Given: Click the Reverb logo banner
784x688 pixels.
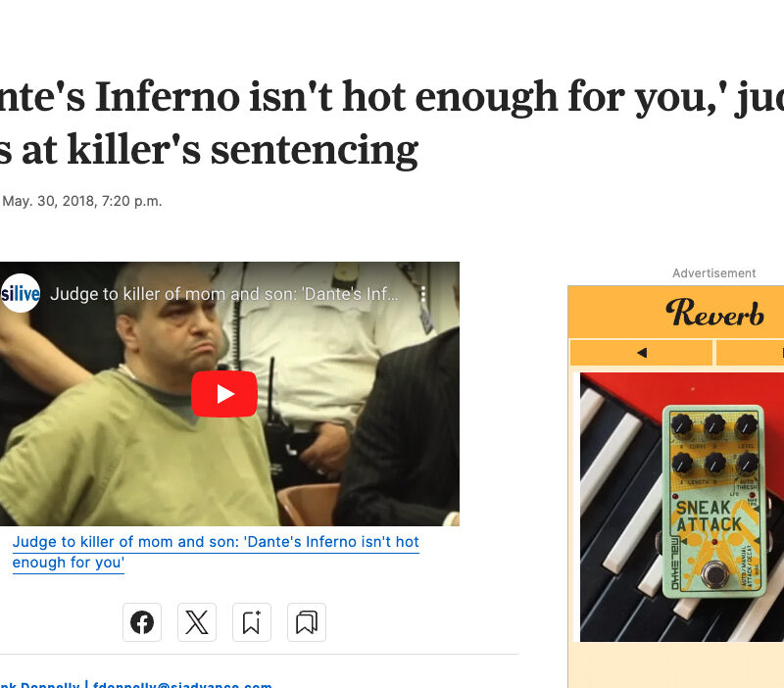Looking at the screenshot, I should 715,312.
